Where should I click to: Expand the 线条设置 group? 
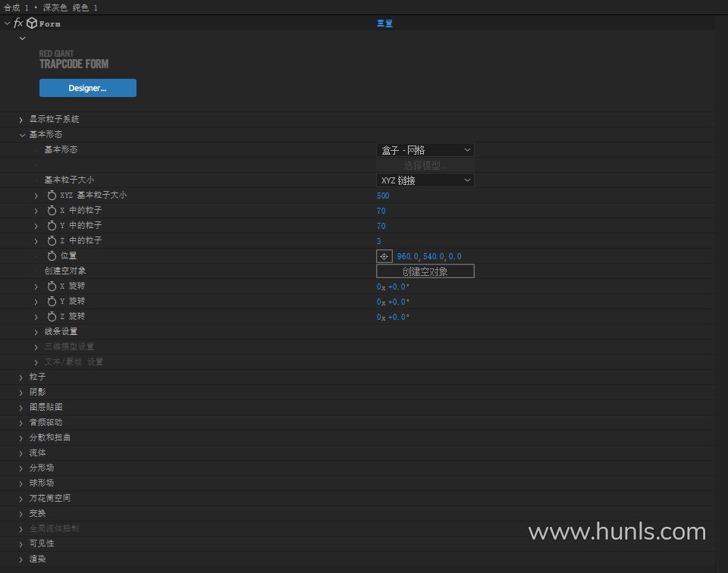(x=36, y=332)
